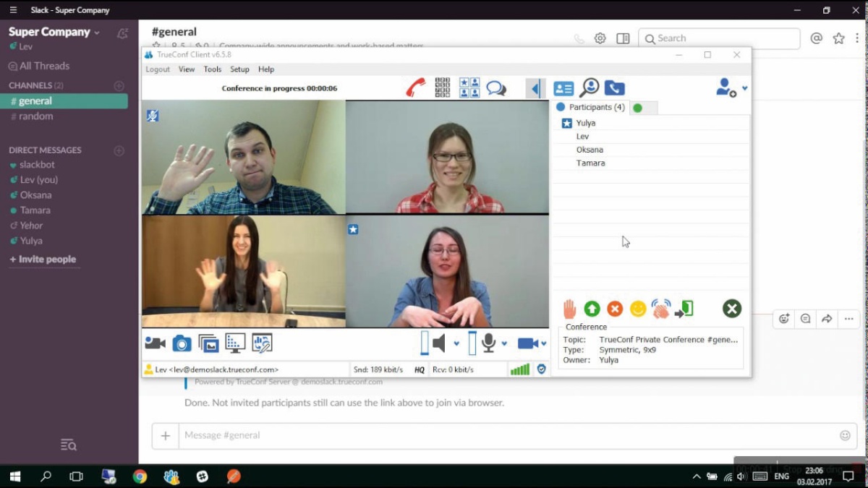Image resolution: width=868 pixels, height=488 pixels.
Task: Toggle Slack notifications bell icon
Action: pyautogui.click(x=122, y=33)
